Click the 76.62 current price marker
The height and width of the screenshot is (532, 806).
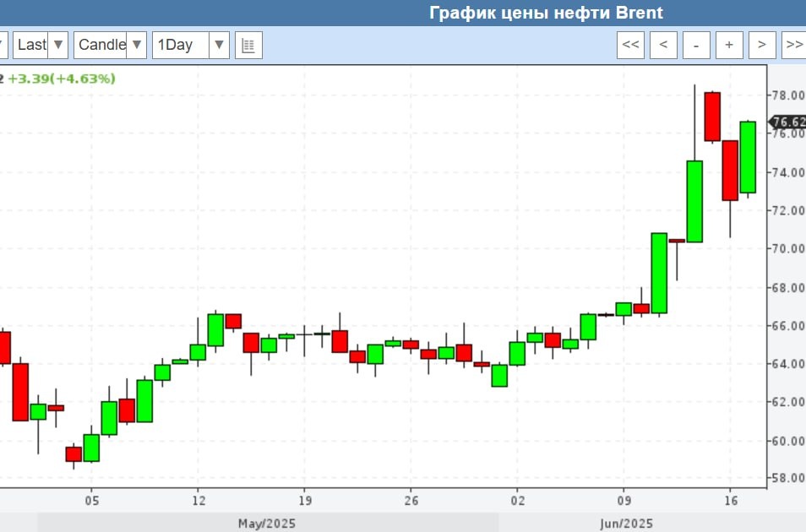click(788, 122)
